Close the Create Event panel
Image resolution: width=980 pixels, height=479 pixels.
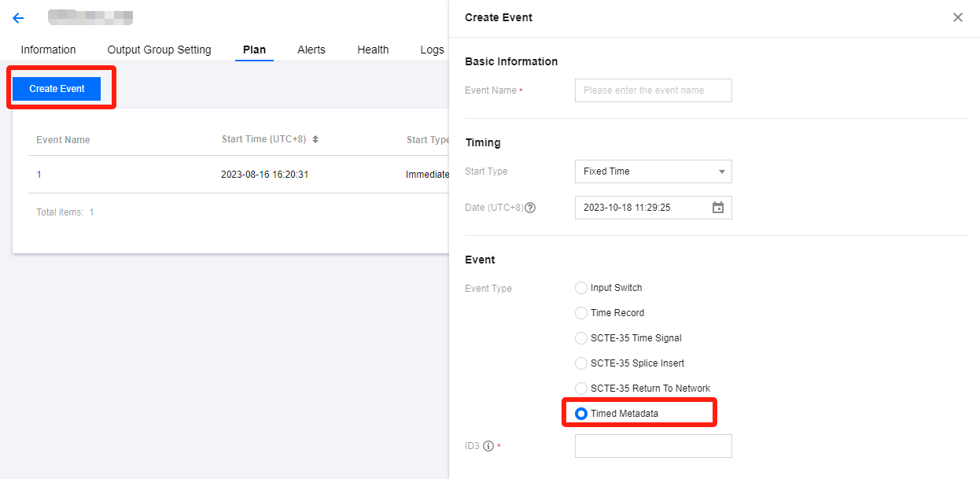tap(957, 17)
